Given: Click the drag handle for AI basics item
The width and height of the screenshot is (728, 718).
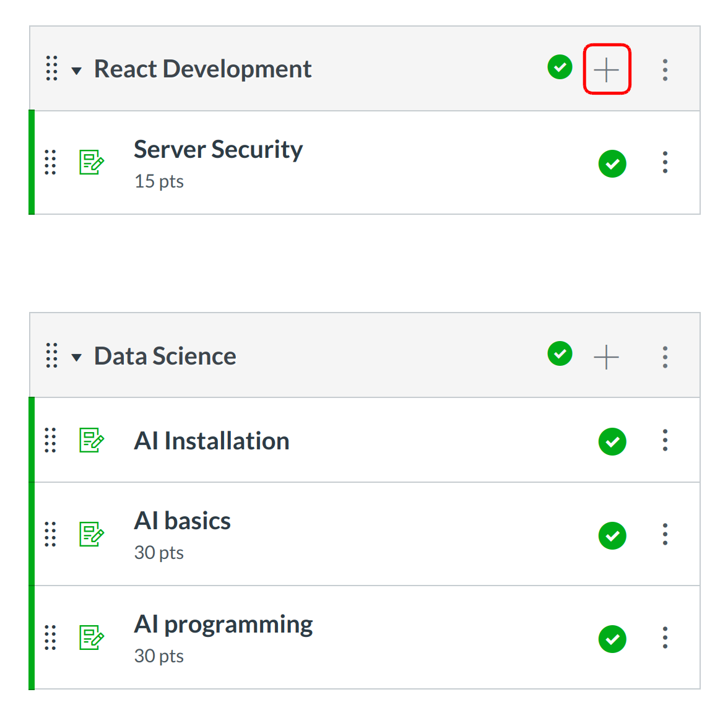Looking at the screenshot, I should 51,534.
